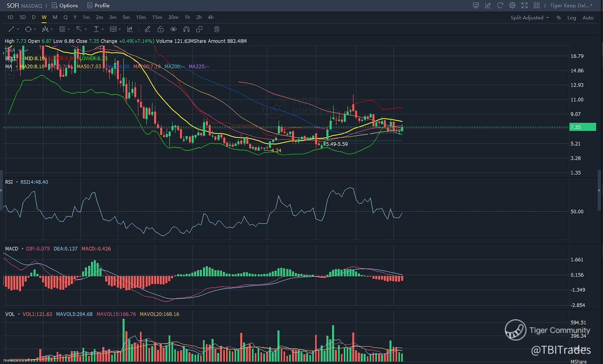Click the SOFI ticker symbol
Viewport: 603px width, 364px height.
point(13,5)
